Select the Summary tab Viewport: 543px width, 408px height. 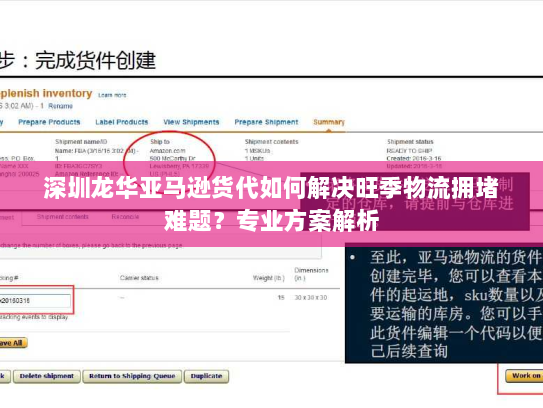click(x=329, y=122)
